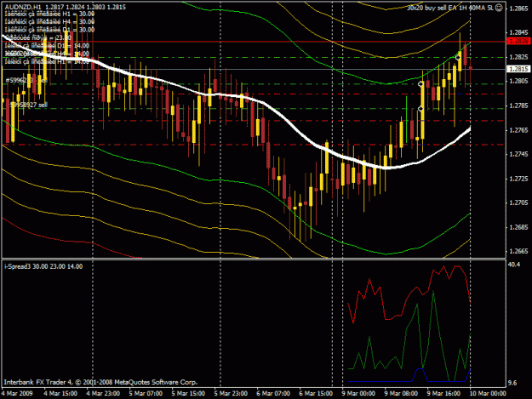Click the trade marker near price 1.2805
This screenshot has height=399, width=532.
[420, 83]
